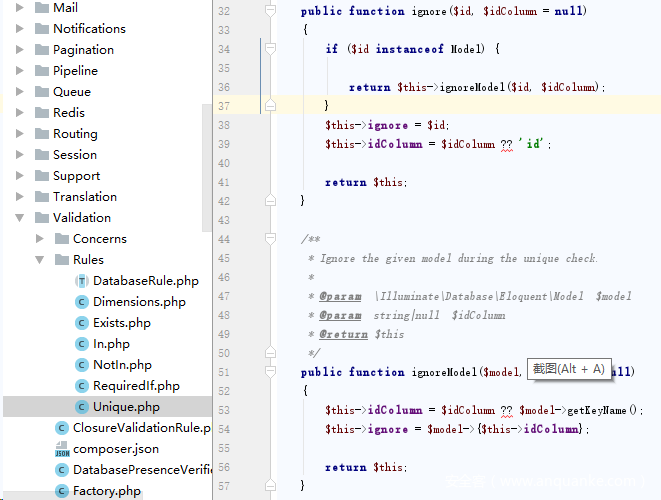The image size is (661, 500).
Task: Click the Concerns folder icon
Action: 62,239
